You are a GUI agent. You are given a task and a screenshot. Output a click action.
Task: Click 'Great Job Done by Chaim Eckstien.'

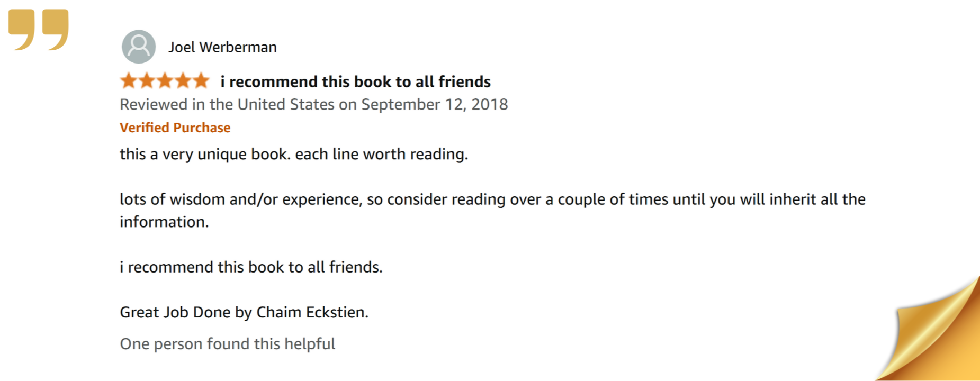[x=244, y=312]
